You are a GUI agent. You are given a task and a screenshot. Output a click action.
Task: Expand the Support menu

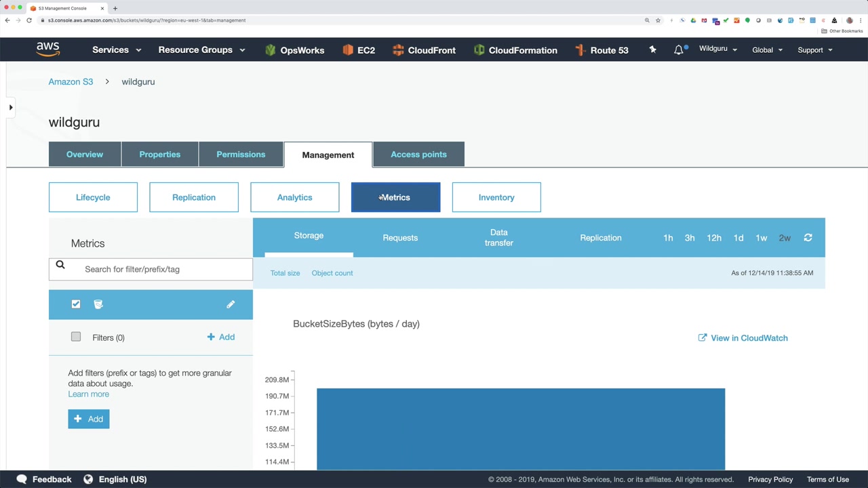(815, 49)
